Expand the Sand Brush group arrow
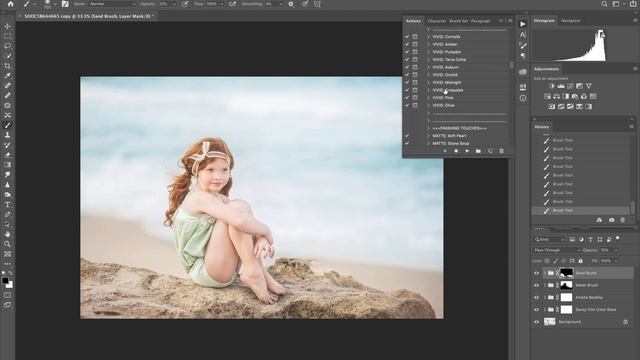This screenshot has width=640, height=360. point(544,273)
